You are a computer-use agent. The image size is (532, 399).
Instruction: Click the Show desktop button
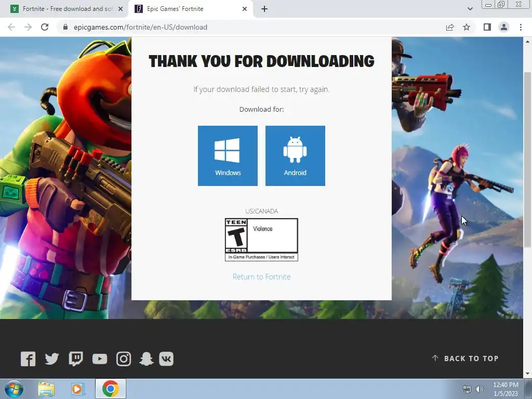(x=528, y=389)
